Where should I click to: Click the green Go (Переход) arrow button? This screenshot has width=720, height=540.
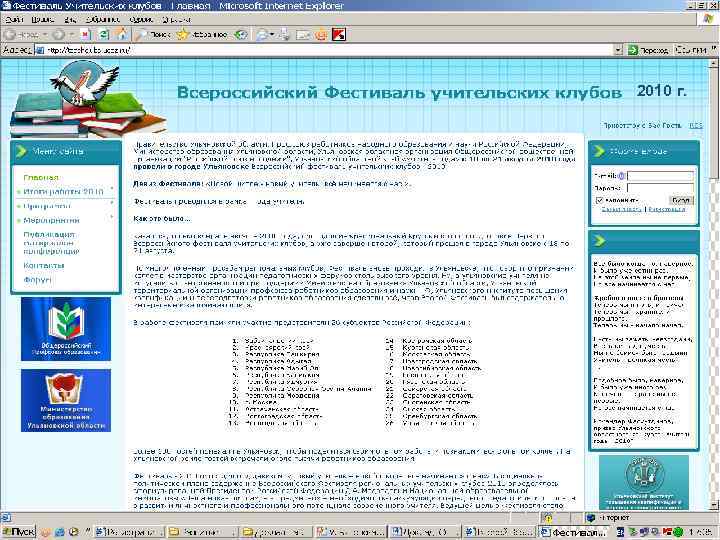tap(648, 50)
